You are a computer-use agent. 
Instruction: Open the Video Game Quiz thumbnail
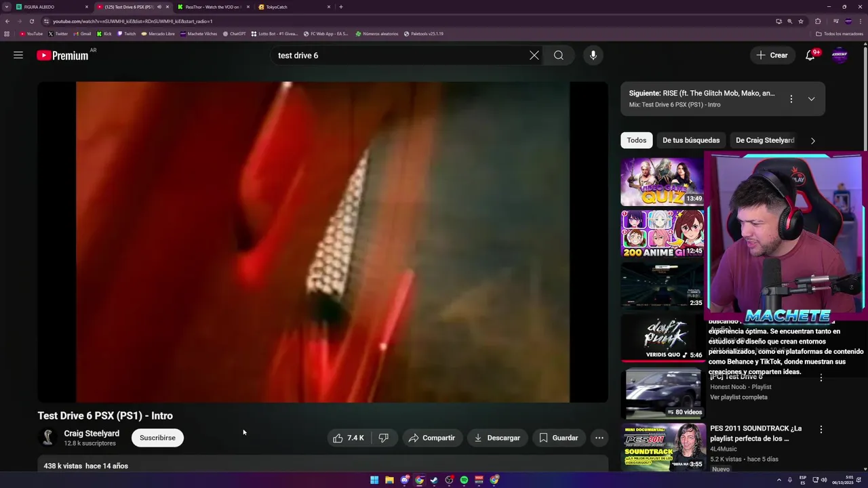pos(663,182)
